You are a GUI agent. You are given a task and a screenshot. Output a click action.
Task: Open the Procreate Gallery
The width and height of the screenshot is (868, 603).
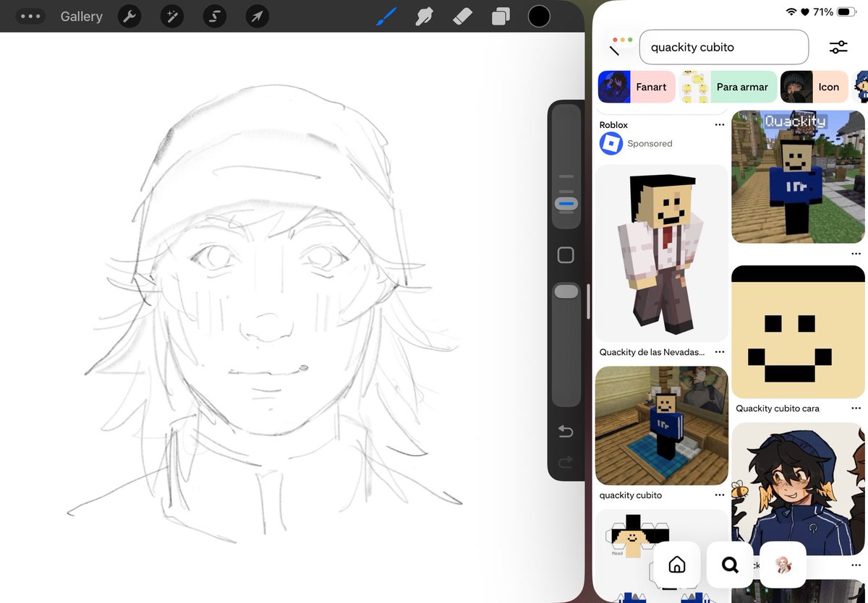[81, 16]
